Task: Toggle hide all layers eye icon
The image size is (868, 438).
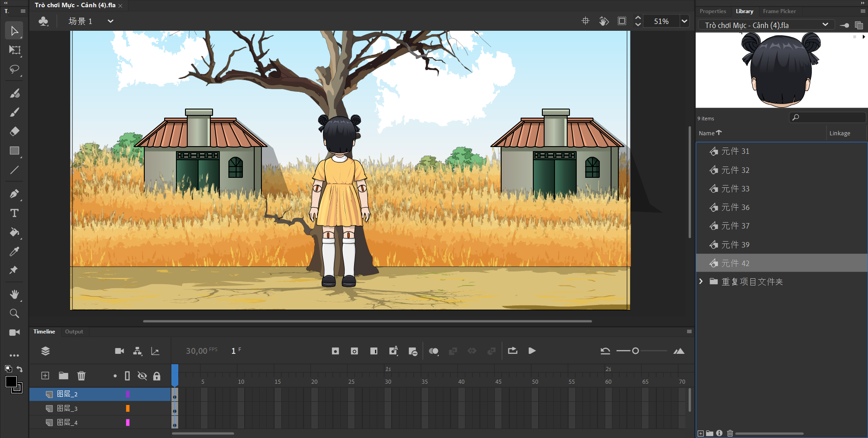Action: point(142,376)
